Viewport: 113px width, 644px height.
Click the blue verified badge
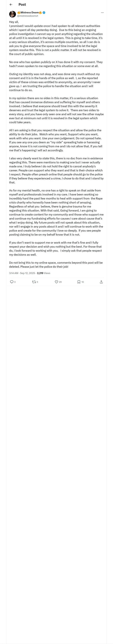[44, 13]
